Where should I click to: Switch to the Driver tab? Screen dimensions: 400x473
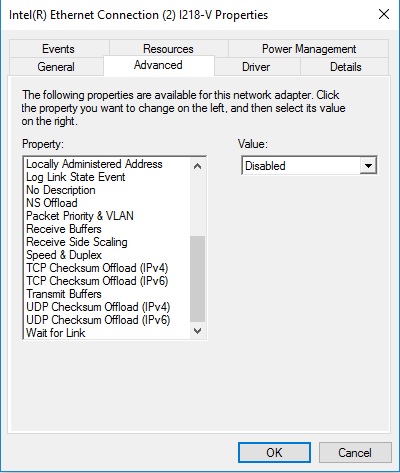click(x=256, y=67)
